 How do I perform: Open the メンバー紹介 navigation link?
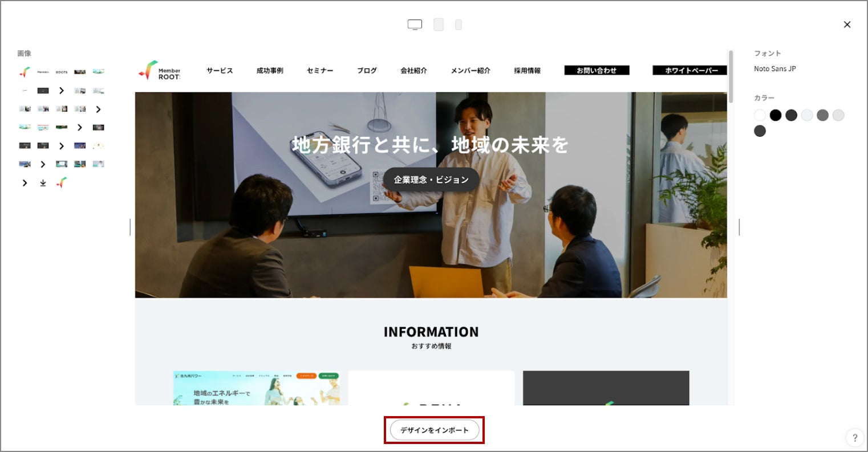470,71
